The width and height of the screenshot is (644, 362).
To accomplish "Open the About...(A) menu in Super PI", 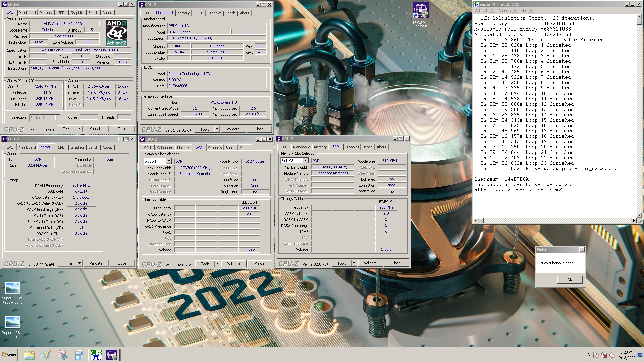I will click(508, 11).
